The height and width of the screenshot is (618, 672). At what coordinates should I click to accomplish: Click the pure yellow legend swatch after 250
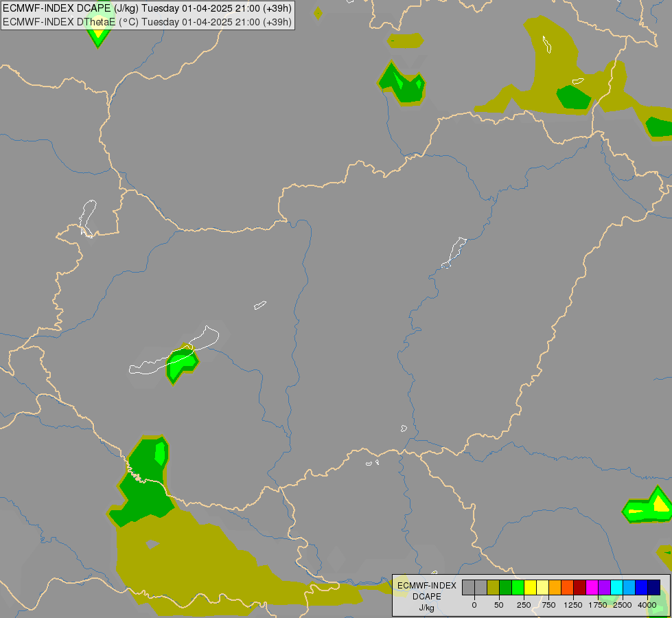pyautogui.click(x=530, y=588)
